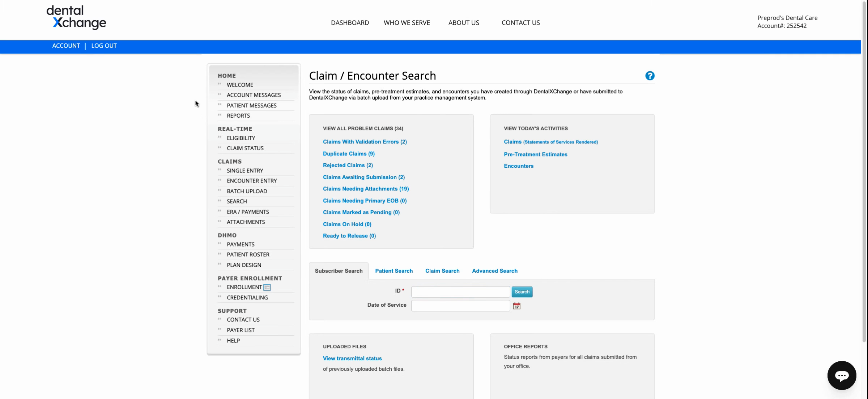The width and height of the screenshot is (868, 399).
Task: Open Patient Roster under DHMO
Action: 248,255
